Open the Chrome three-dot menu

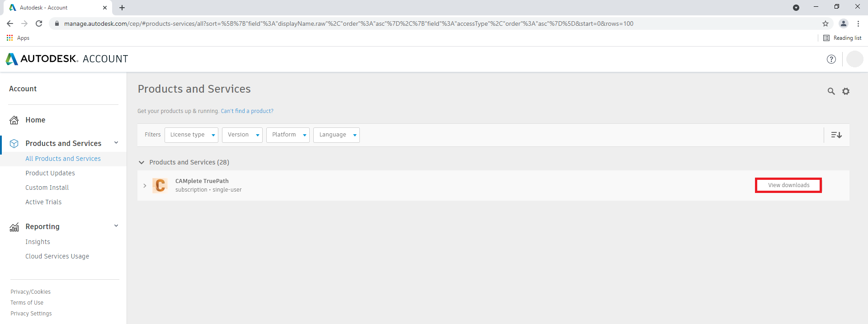click(x=858, y=23)
